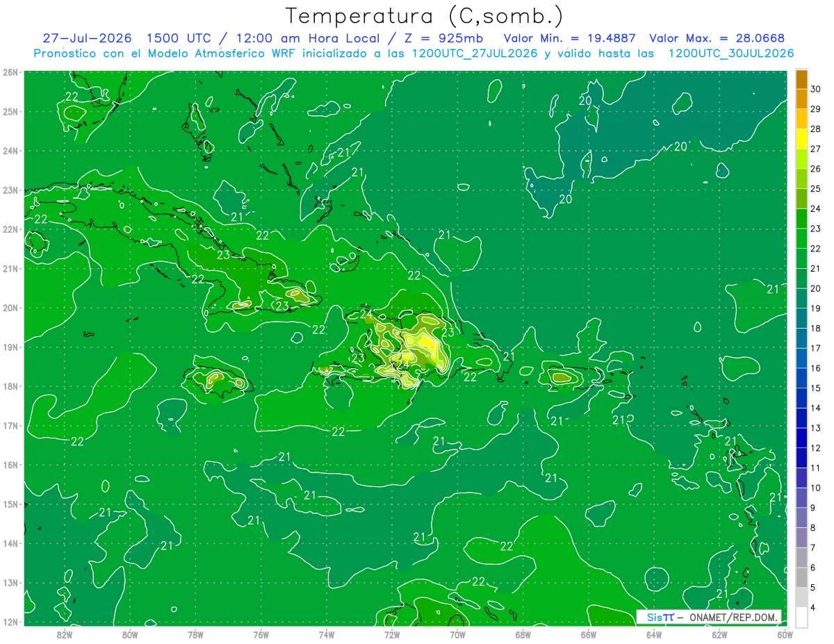Click the 15N latitude axis label

tap(10, 504)
